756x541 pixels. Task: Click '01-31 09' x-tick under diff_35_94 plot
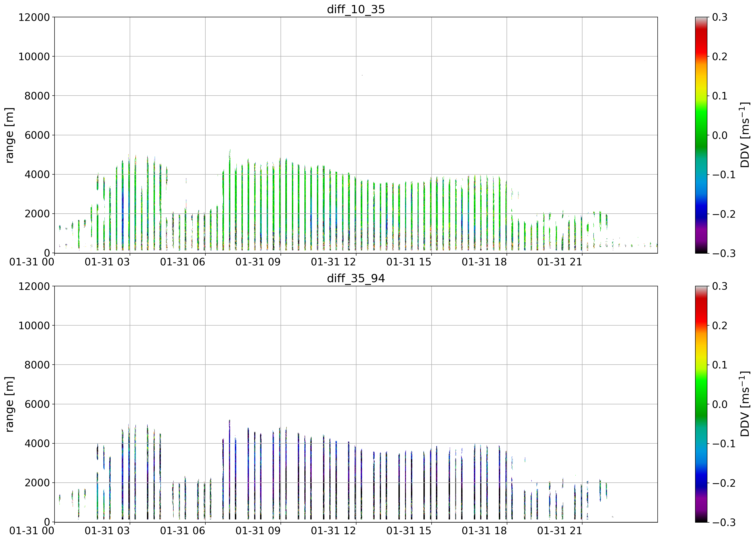coord(258,531)
